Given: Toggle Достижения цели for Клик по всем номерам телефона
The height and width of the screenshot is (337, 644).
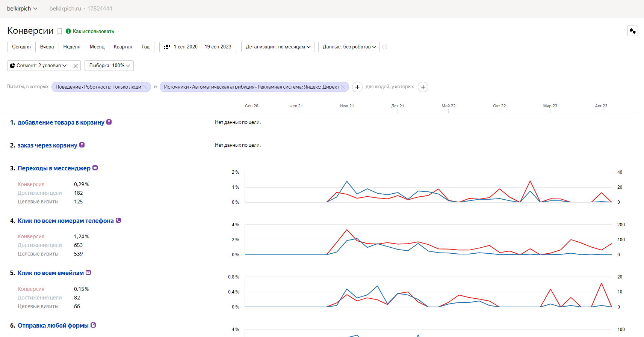Looking at the screenshot, I should click(39, 245).
